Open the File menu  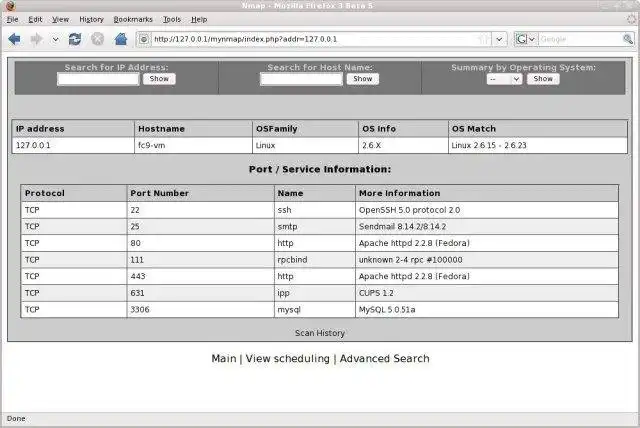12,19
